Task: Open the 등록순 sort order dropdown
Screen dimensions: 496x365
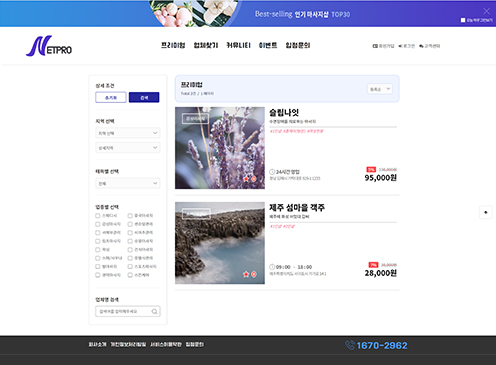Action: [x=380, y=89]
